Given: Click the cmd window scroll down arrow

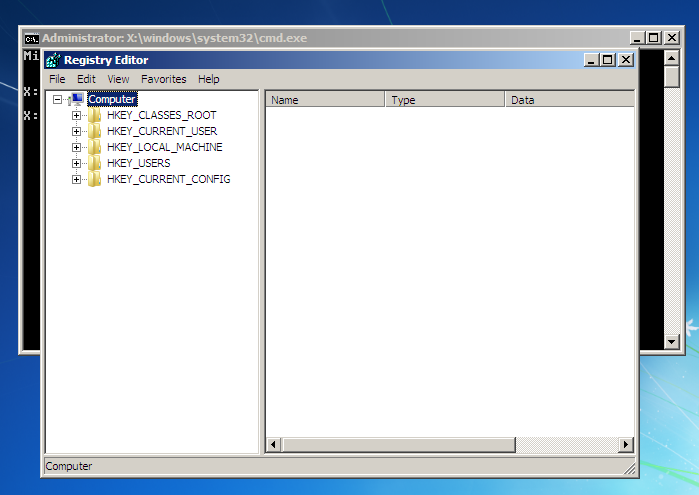Looking at the screenshot, I should tap(672, 342).
